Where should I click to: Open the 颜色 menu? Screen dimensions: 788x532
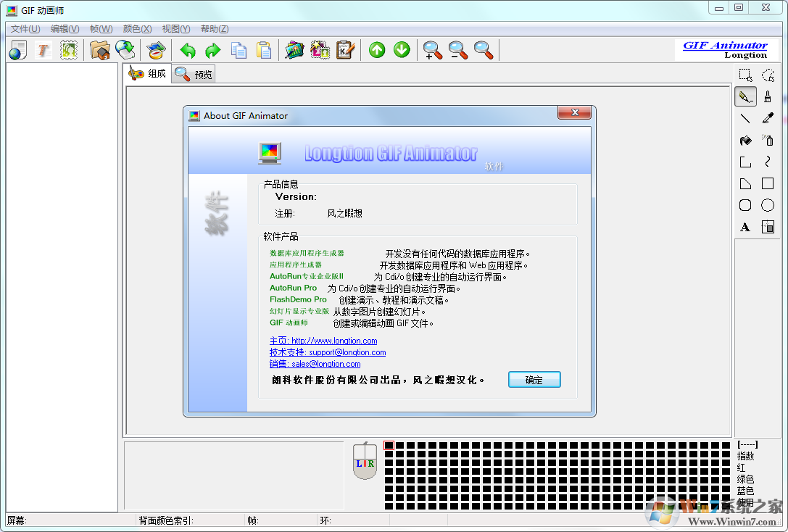point(137,28)
